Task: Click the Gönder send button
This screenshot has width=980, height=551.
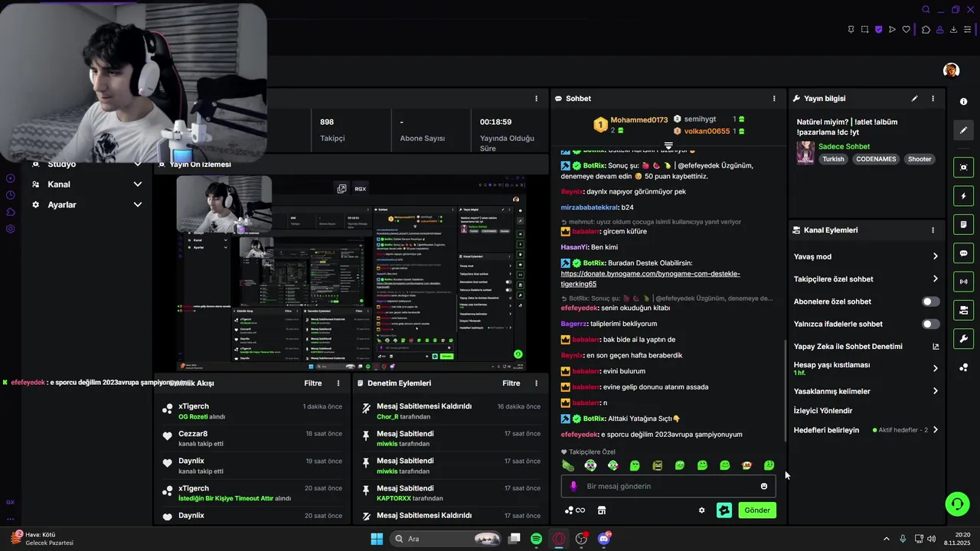Action: [x=757, y=510]
